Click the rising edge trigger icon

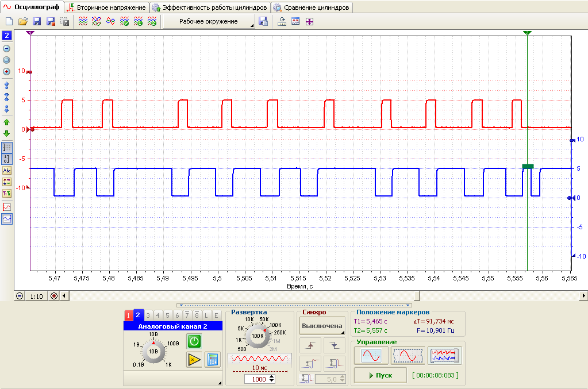tap(310, 345)
